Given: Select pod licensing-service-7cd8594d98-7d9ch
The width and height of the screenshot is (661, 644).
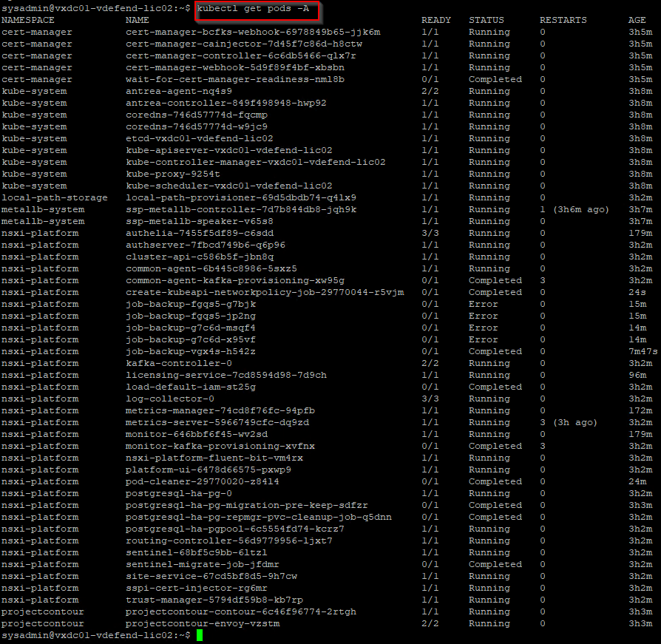Looking at the screenshot, I should pyautogui.click(x=226, y=375).
